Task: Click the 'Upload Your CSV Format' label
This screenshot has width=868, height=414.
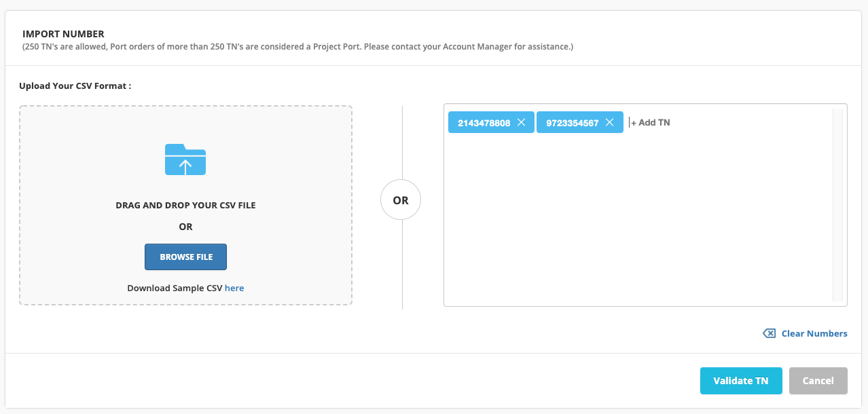Action: coord(75,86)
